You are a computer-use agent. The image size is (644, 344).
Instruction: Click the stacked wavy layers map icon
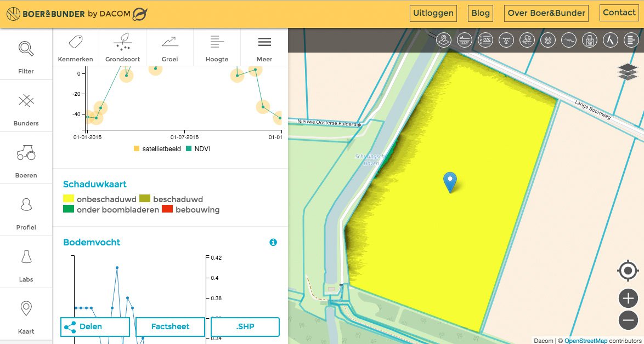(x=548, y=40)
